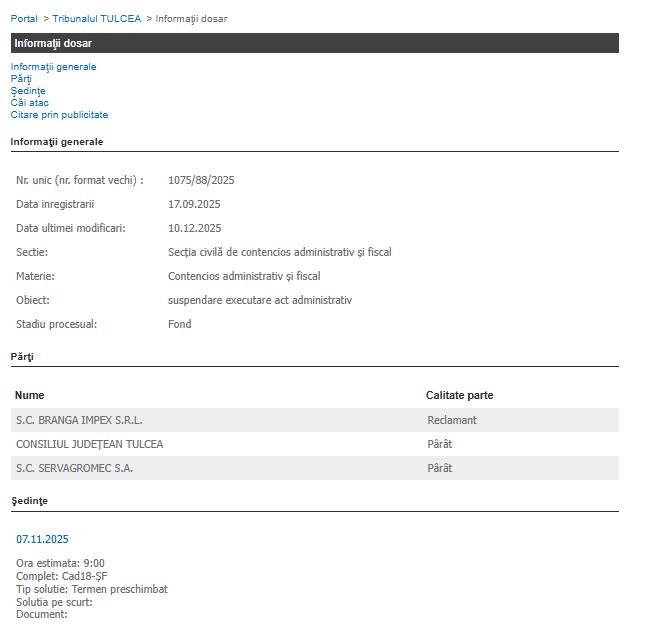Jump to Informații generale via blue navigation link

53,67
